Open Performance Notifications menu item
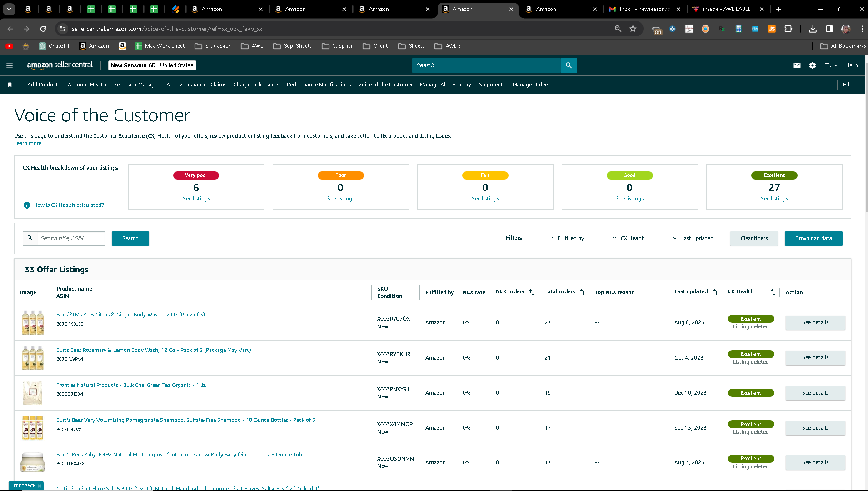 click(x=319, y=85)
